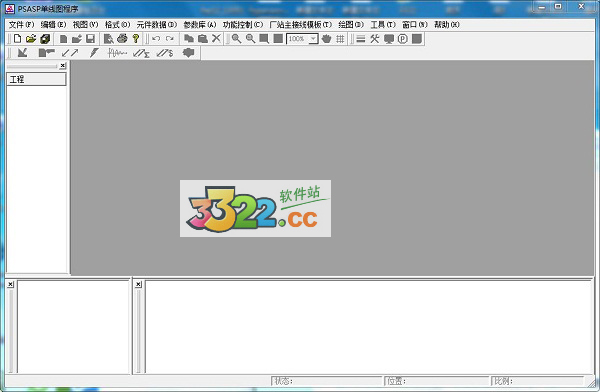Viewport: 600px width, 392px height.
Task: Click the down-left arrow icon in second toolbar
Action: point(22,52)
